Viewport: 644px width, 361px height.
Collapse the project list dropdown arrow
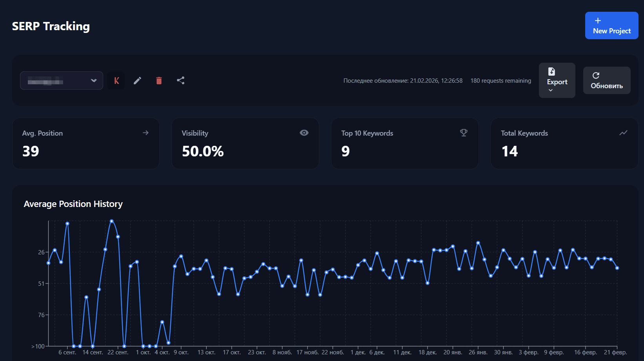[x=94, y=80]
